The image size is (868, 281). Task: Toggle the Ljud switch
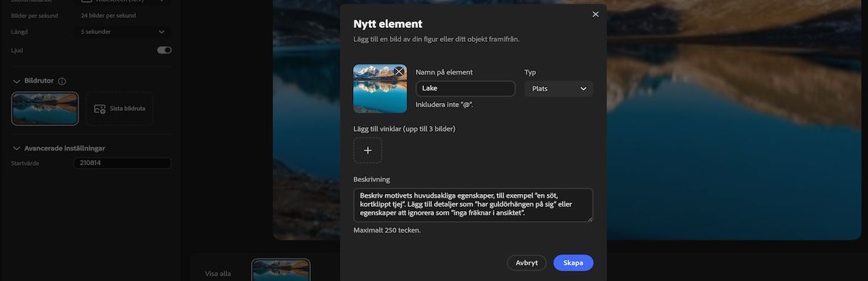[164, 50]
